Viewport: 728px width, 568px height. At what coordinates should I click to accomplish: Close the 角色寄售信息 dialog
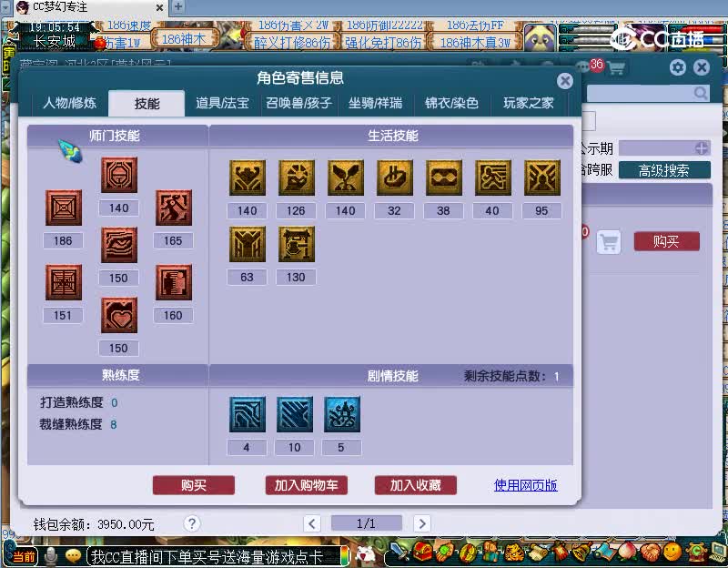[565, 81]
